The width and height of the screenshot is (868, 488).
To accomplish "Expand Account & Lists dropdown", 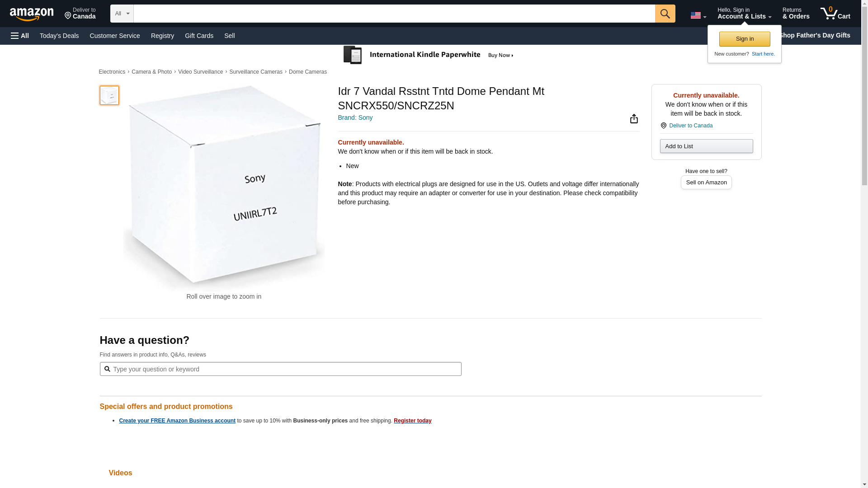I will pos(744,14).
